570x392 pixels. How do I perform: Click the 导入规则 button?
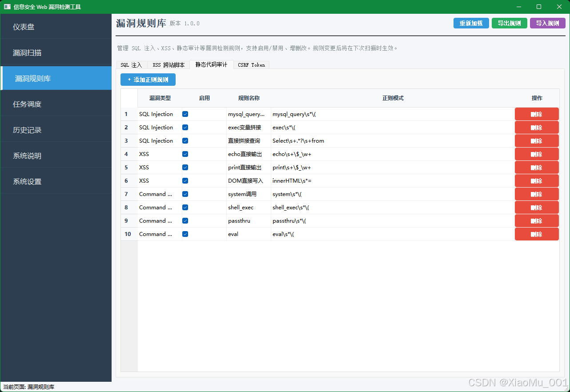coord(548,23)
